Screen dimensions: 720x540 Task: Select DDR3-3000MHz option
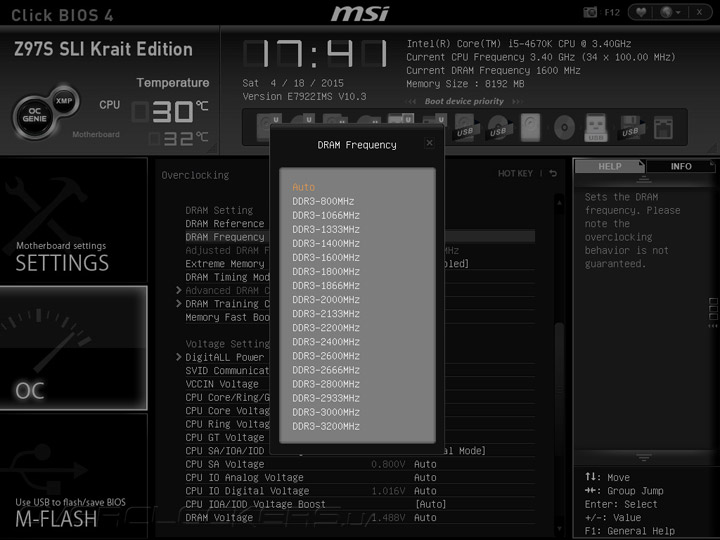[326, 412]
